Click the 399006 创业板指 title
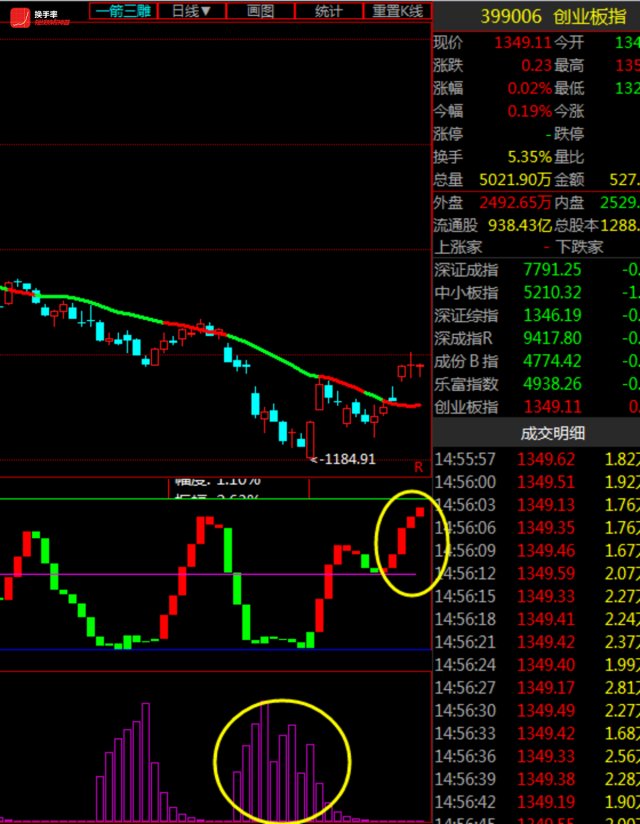Image resolution: width=640 pixels, height=824 pixels. pyautogui.click(x=553, y=17)
